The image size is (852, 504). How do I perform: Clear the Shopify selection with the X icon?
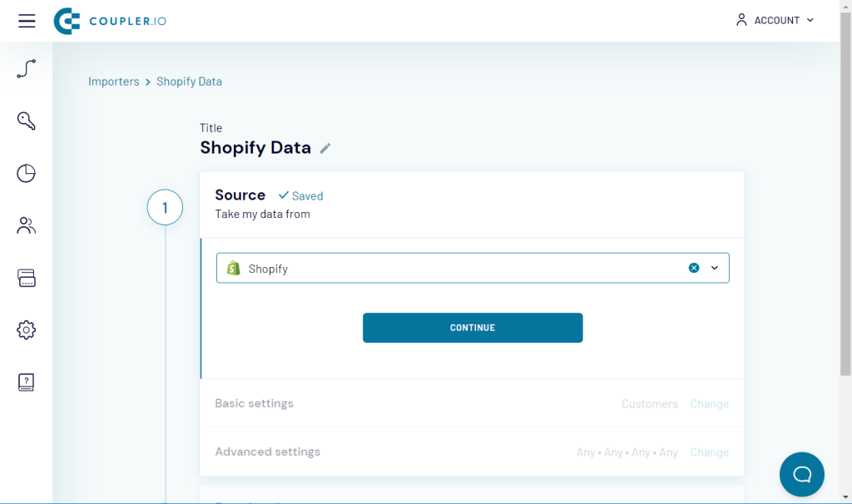coord(694,267)
